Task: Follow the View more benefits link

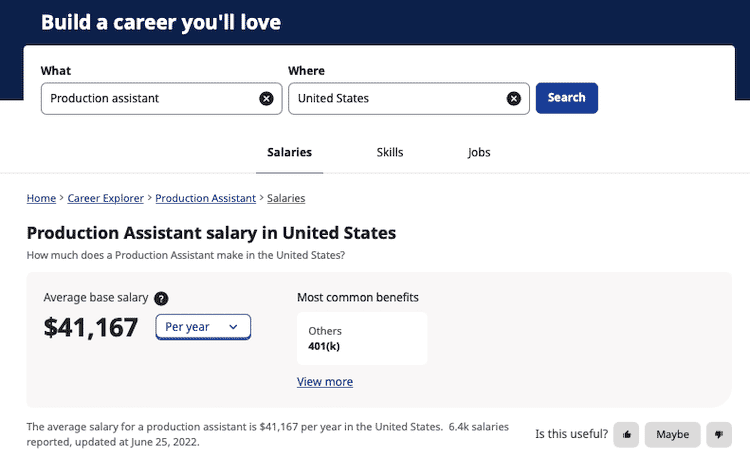Action: tap(325, 382)
